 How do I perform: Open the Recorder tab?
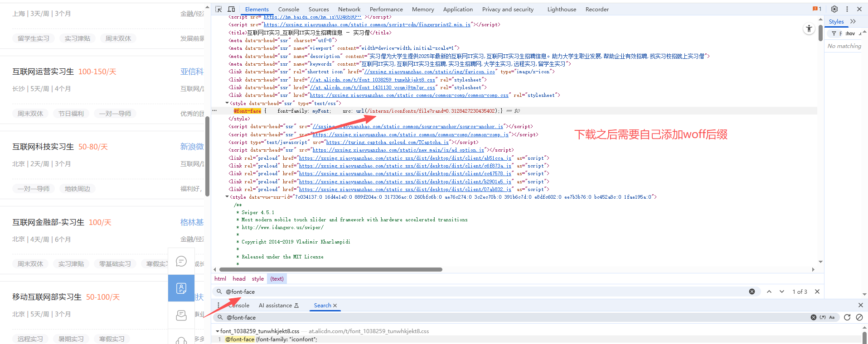597,9
